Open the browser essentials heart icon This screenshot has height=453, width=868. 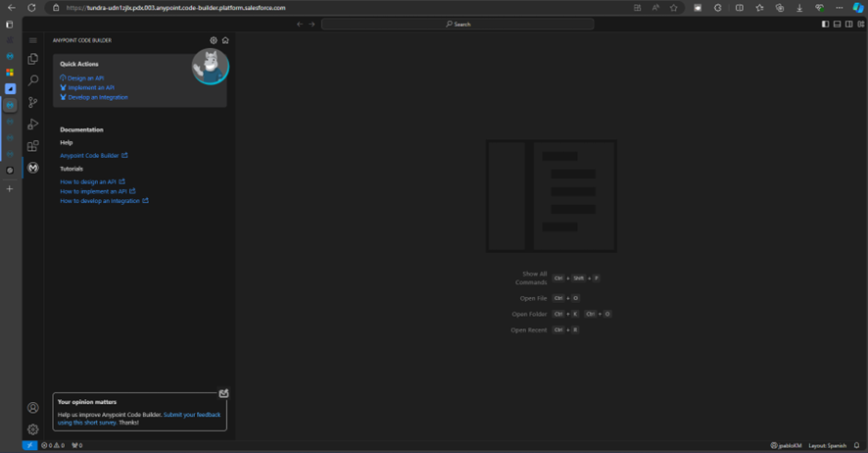819,8
